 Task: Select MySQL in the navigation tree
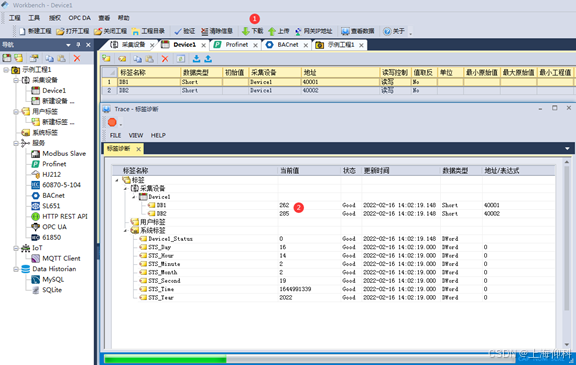click(x=48, y=279)
